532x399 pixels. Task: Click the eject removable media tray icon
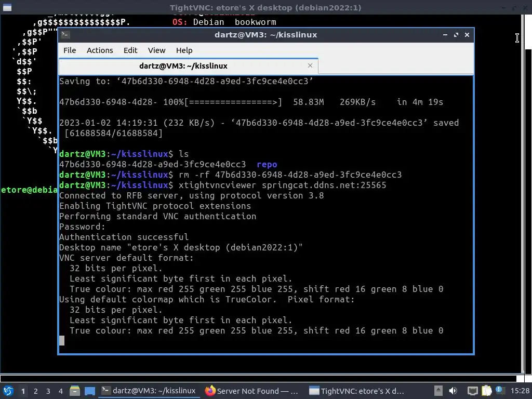tap(438, 391)
